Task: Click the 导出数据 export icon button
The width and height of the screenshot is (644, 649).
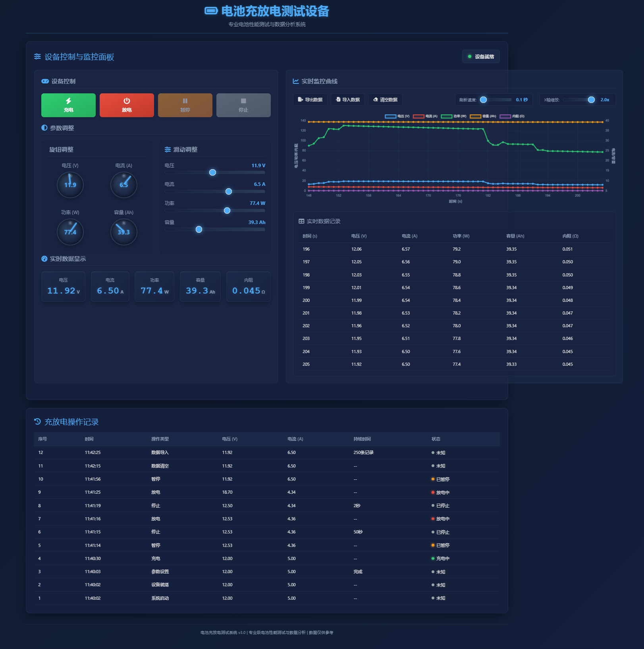Action: pos(310,100)
